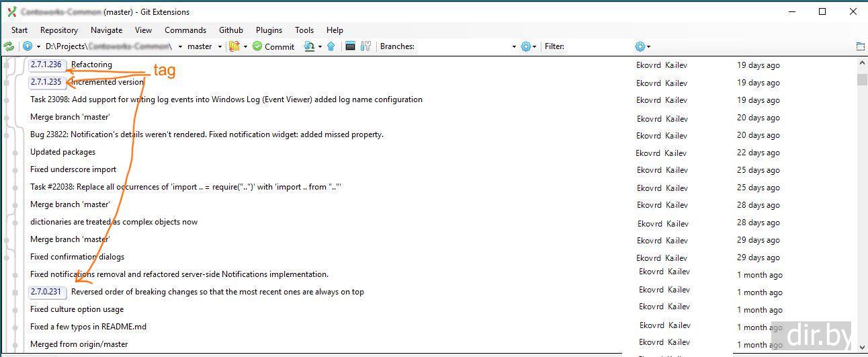
Task: Click the stash changes icon
Action: tap(234, 46)
